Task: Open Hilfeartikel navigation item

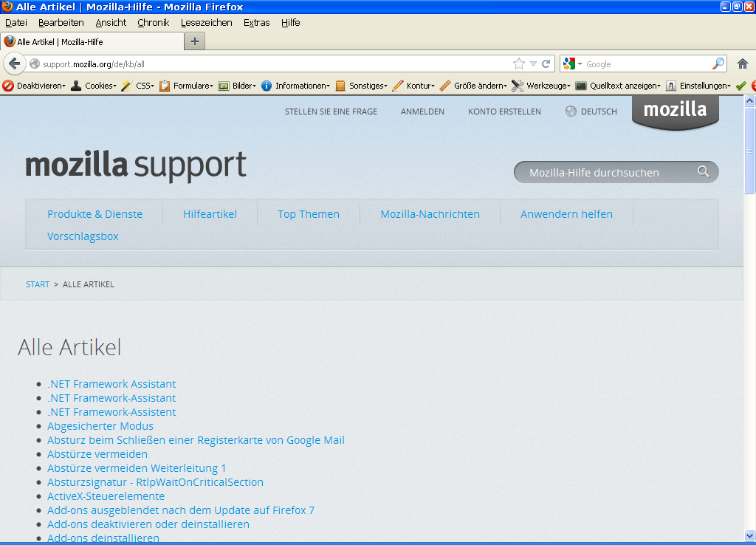Action: coord(210,214)
